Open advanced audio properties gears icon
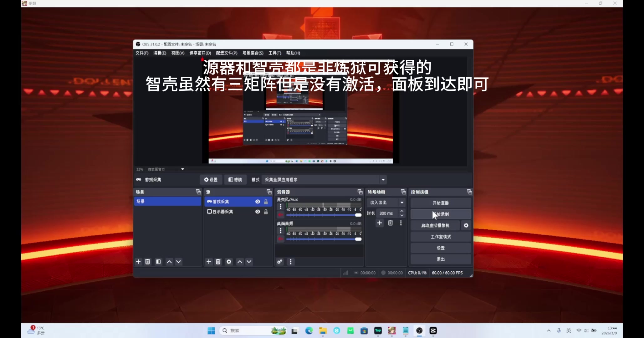 coord(280,262)
